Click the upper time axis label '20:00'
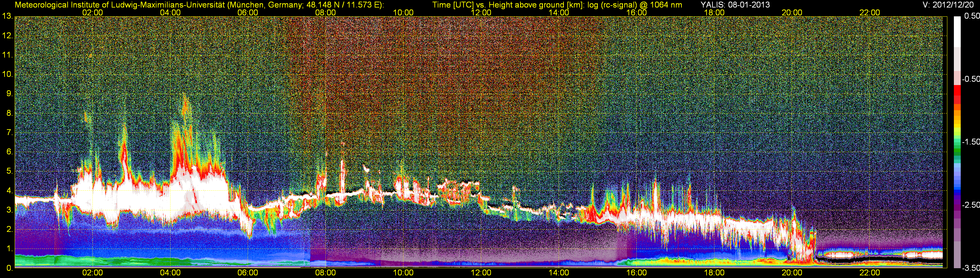 (x=792, y=12)
